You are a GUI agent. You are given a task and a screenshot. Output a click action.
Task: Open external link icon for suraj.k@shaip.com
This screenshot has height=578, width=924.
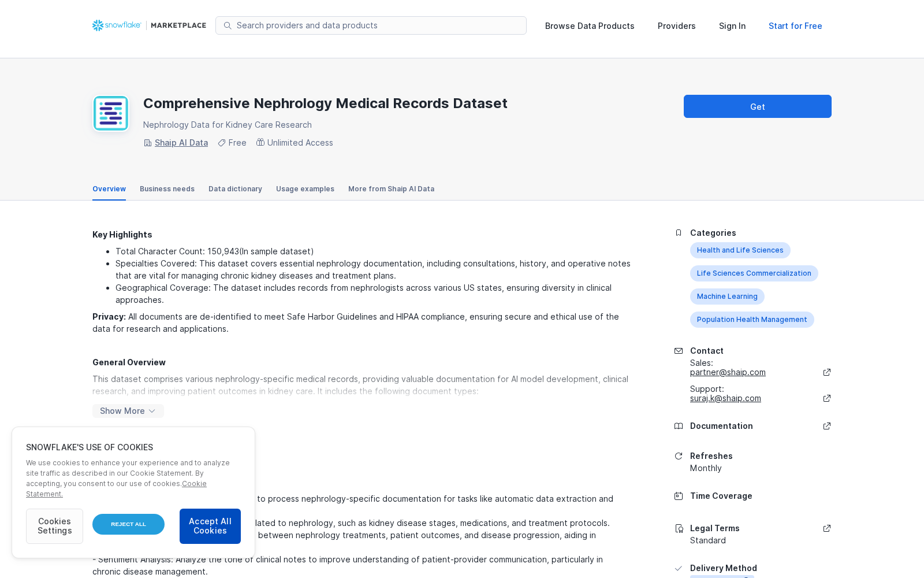[x=827, y=398]
